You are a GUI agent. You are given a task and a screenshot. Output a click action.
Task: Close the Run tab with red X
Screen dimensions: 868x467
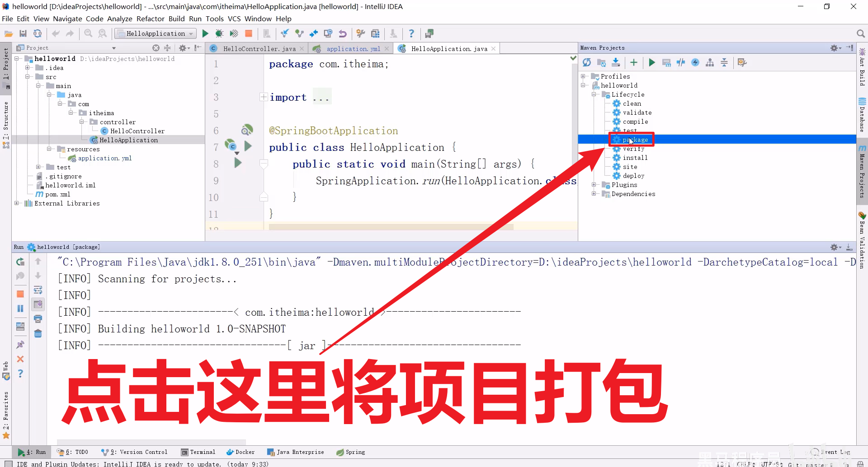pyautogui.click(x=20, y=359)
